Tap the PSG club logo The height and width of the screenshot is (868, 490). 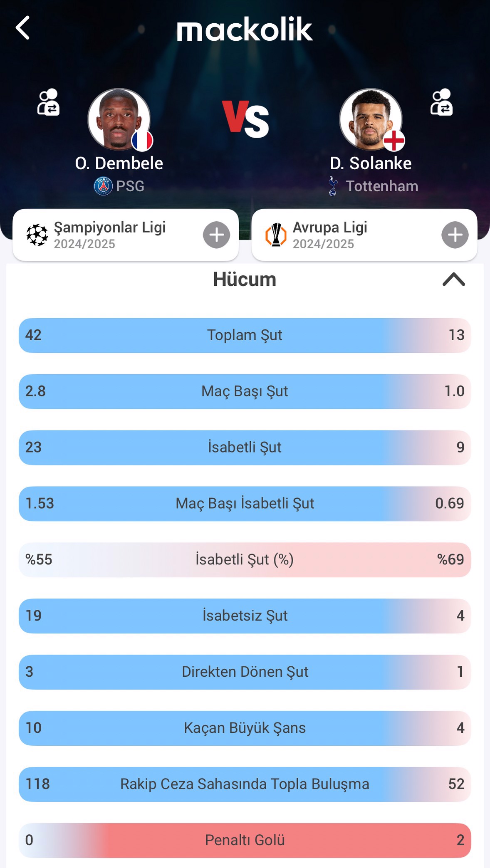pos(103,186)
